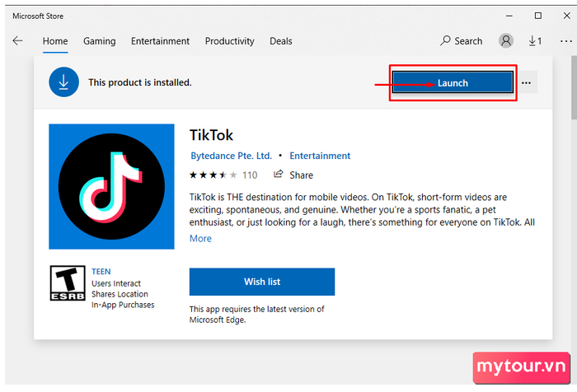Image resolution: width=577 pixels, height=392 pixels.
Task: Switch to the Gaming tab
Action: pyautogui.click(x=100, y=41)
